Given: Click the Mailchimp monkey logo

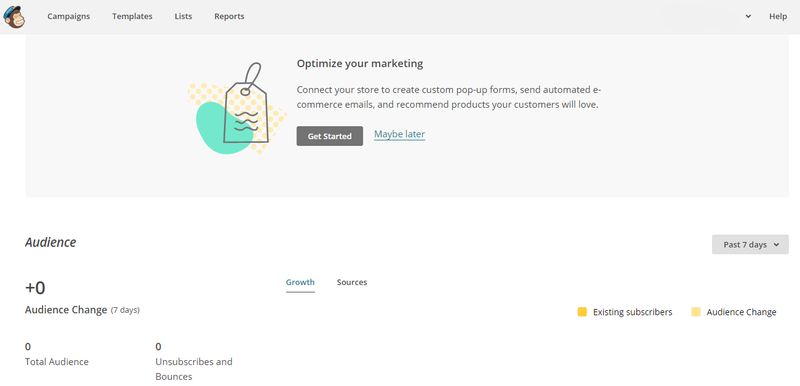Looking at the screenshot, I should [14, 16].
